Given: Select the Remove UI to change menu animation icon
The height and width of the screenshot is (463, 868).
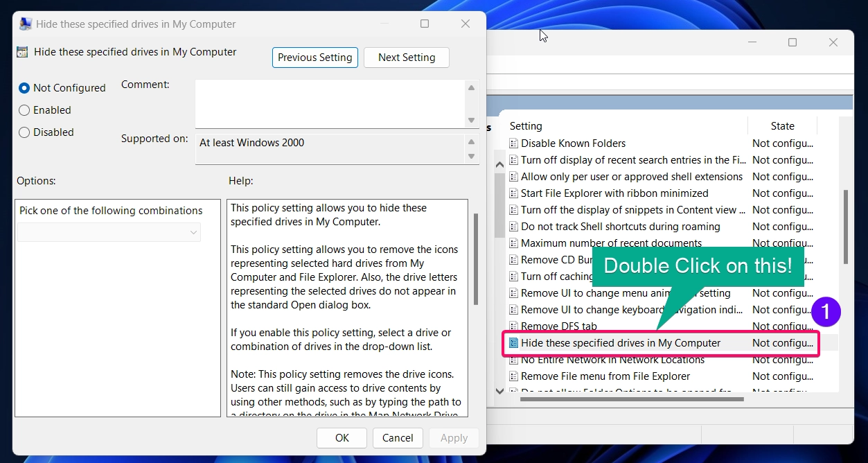Looking at the screenshot, I should pyautogui.click(x=514, y=293).
